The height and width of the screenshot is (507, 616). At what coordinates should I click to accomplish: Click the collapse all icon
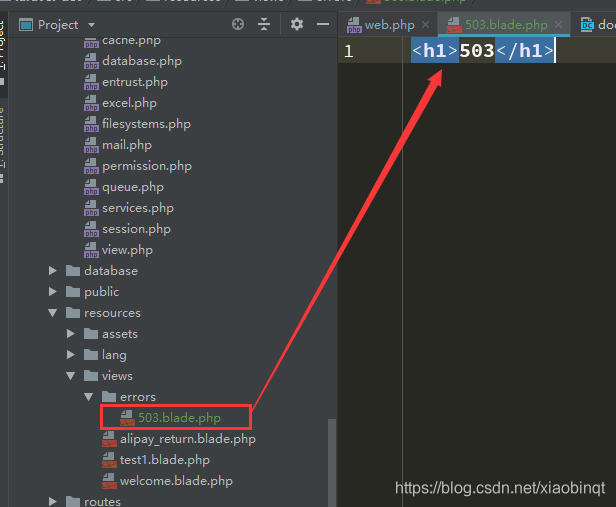pyautogui.click(x=264, y=24)
